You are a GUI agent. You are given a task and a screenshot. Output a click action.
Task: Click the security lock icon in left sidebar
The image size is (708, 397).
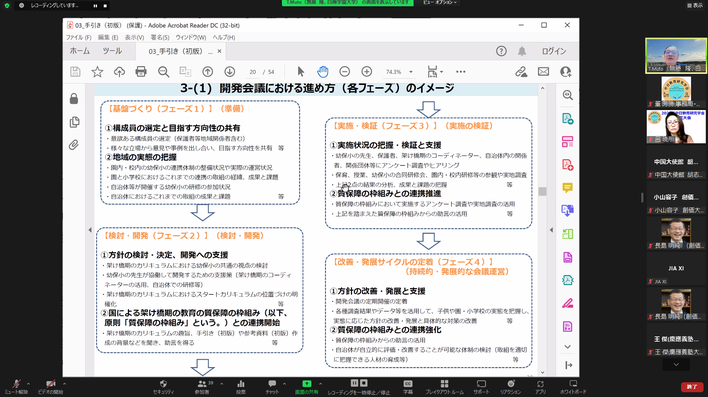coord(74,98)
